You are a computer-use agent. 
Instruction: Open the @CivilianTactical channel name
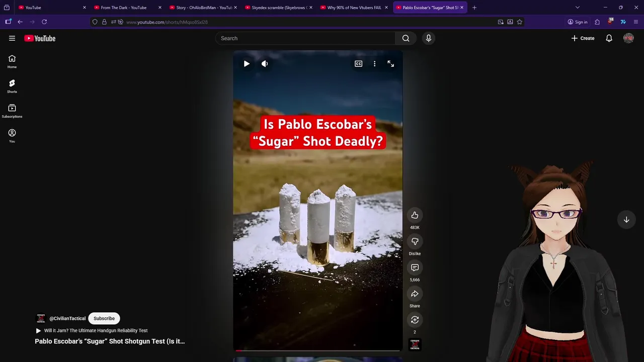pos(67,318)
